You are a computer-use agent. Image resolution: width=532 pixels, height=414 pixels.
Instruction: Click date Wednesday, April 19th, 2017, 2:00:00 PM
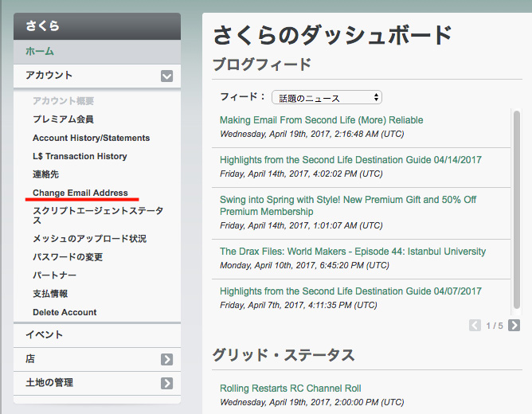(x=312, y=402)
